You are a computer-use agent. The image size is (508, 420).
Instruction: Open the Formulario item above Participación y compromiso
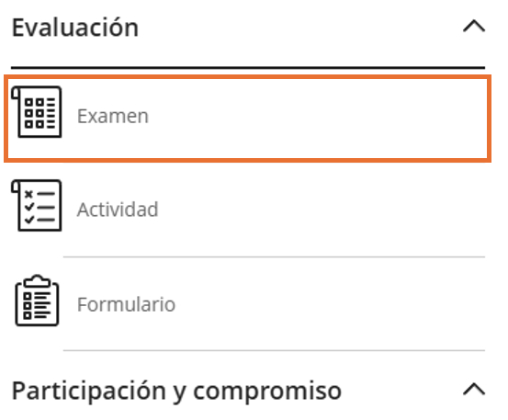(x=248, y=304)
